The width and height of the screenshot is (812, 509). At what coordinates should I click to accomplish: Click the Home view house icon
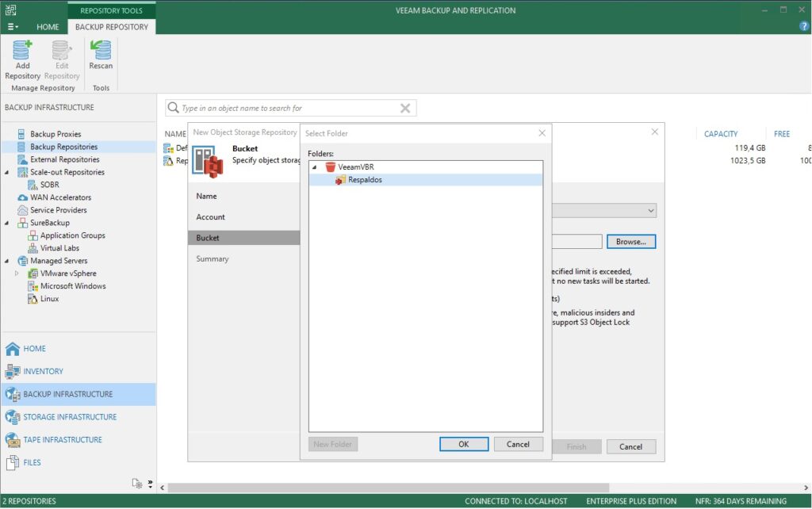click(13, 349)
